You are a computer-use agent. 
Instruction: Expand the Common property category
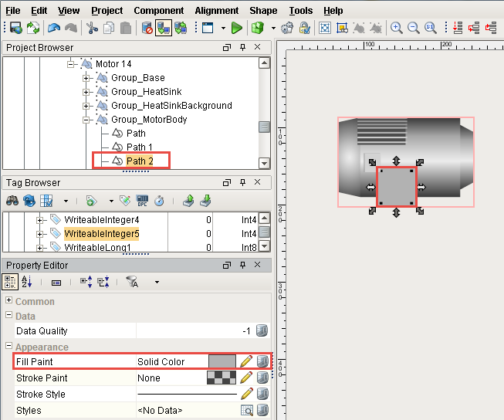pyautogui.click(x=8, y=300)
